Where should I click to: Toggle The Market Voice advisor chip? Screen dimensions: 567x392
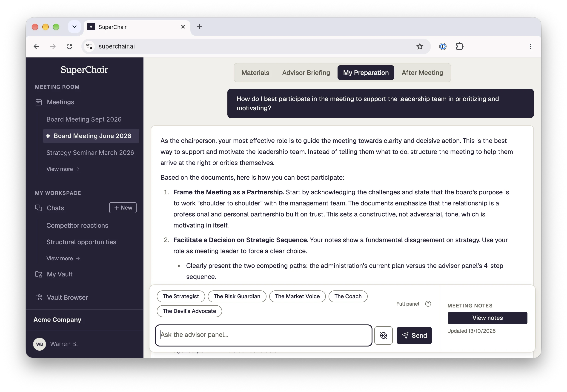pyautogui.click(x=297, y=296)
